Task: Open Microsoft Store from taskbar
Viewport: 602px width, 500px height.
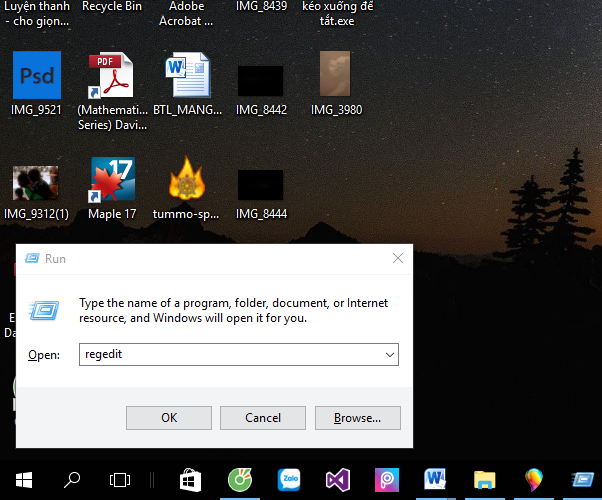Action: [x=190, y=480]
